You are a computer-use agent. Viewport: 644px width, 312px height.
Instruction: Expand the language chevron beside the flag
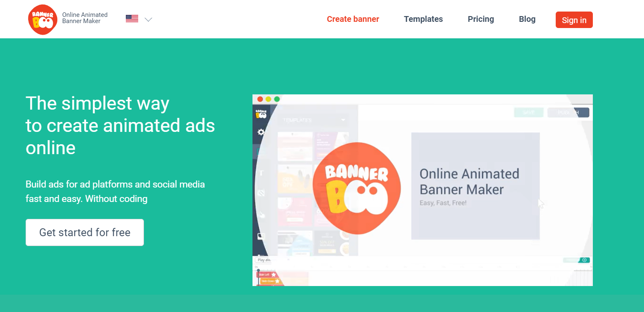149,19
